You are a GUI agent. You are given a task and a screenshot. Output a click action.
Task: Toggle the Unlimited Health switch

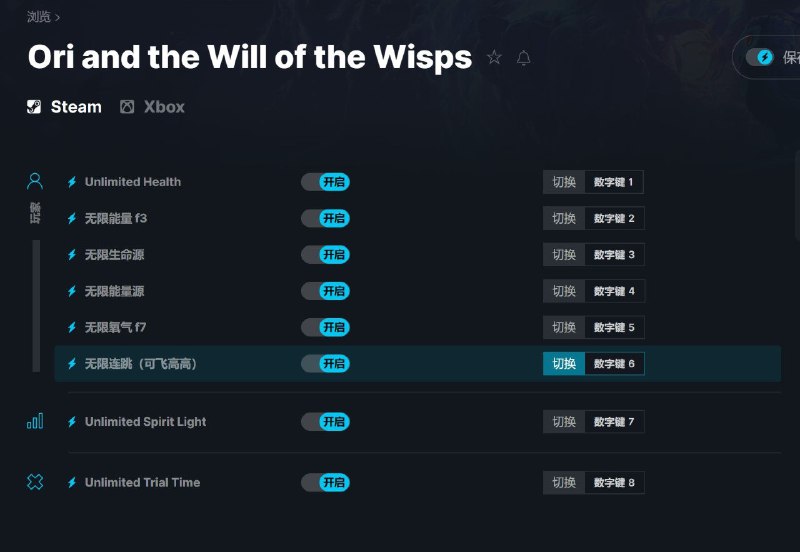325,182
